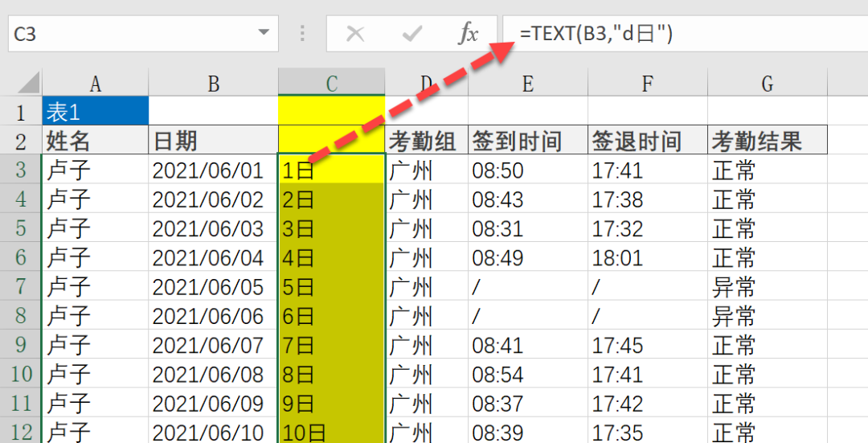Select the check-out time 17:38

click(x=648, y=199)
